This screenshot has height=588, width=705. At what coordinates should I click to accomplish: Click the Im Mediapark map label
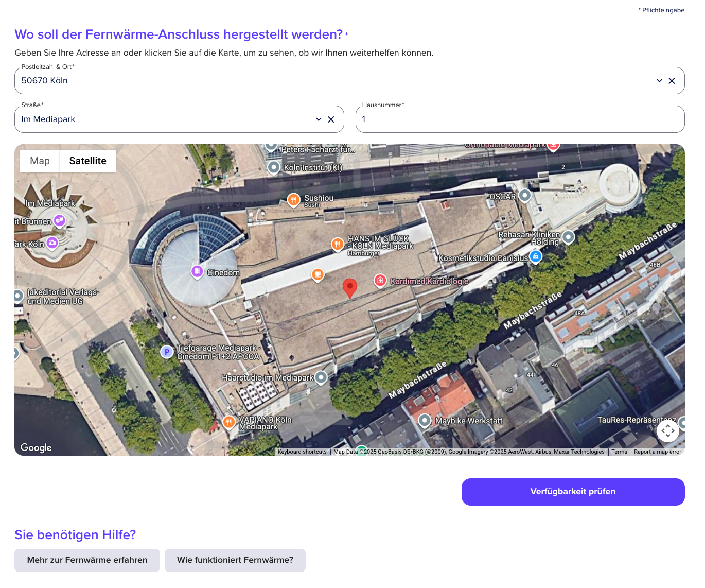pyautogui.click(x=50, y=204)
